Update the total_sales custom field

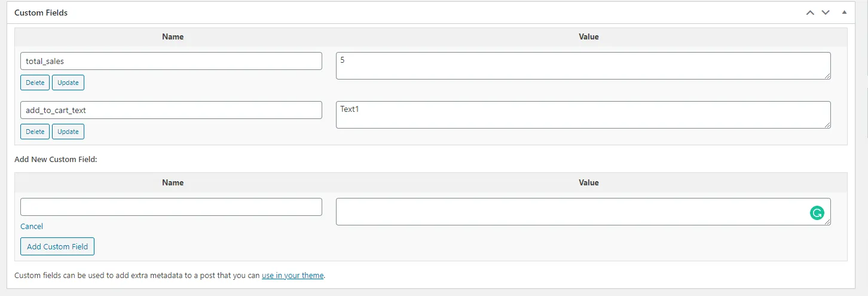[x=68, y=83]
